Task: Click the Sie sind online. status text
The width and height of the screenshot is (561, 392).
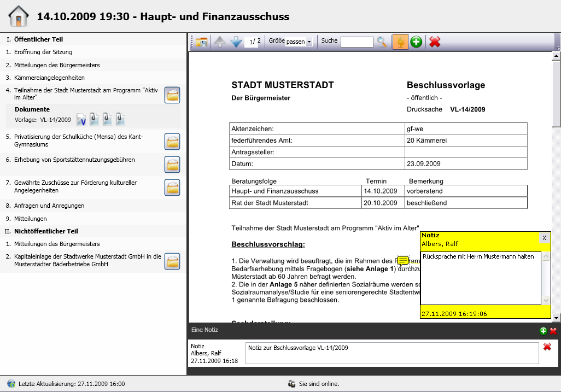Action: pos(319,384)
